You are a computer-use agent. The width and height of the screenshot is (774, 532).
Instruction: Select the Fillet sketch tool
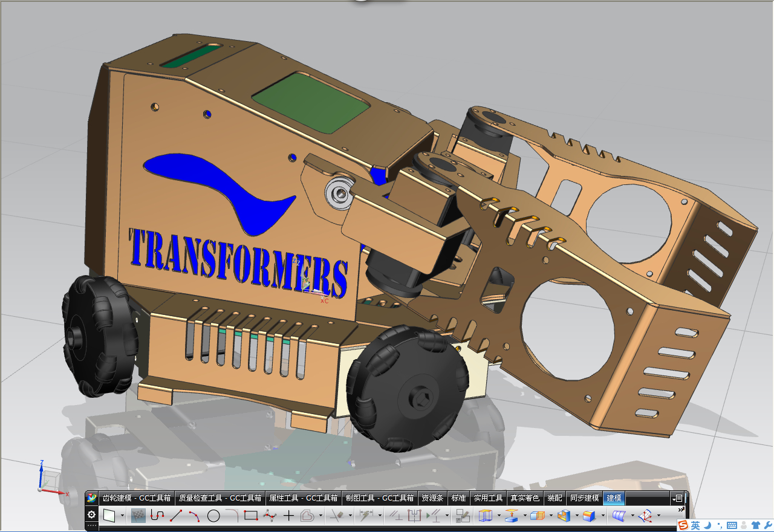[x=232, y=516]
